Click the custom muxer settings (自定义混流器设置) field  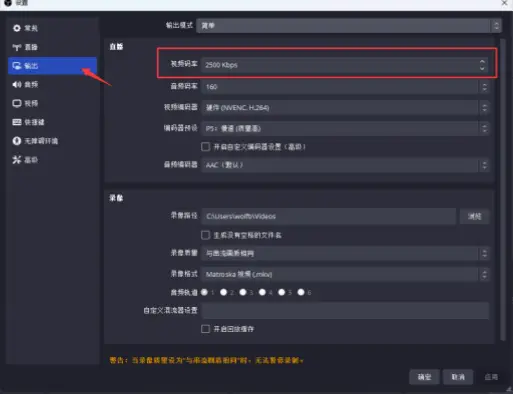point(345,311)
